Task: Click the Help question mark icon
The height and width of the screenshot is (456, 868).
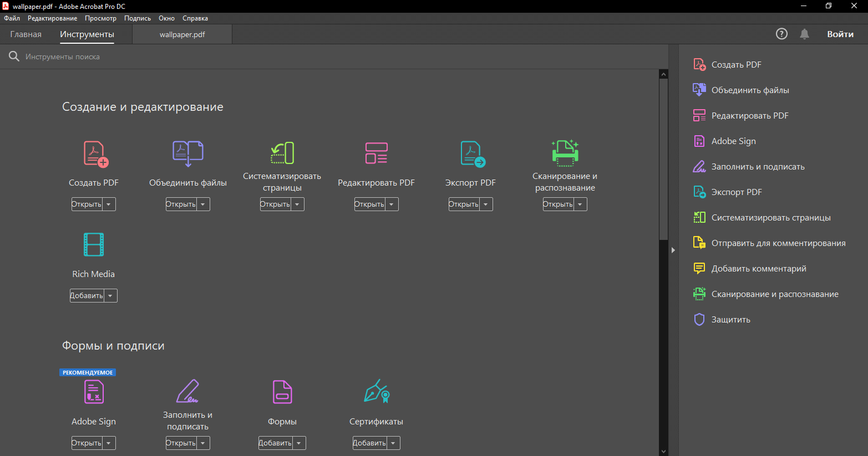Action: [x=781, y=34]
